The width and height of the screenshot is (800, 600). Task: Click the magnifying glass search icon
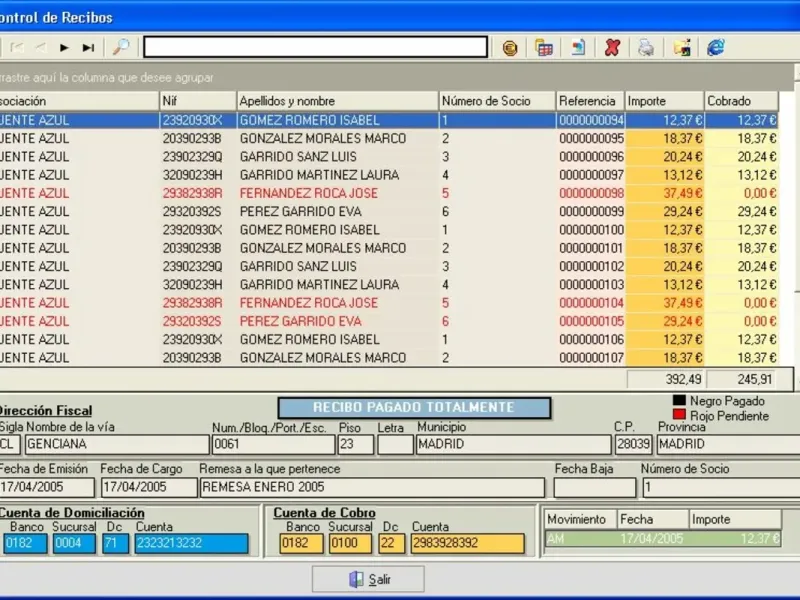pyautogui.click(x=121, y=47)
